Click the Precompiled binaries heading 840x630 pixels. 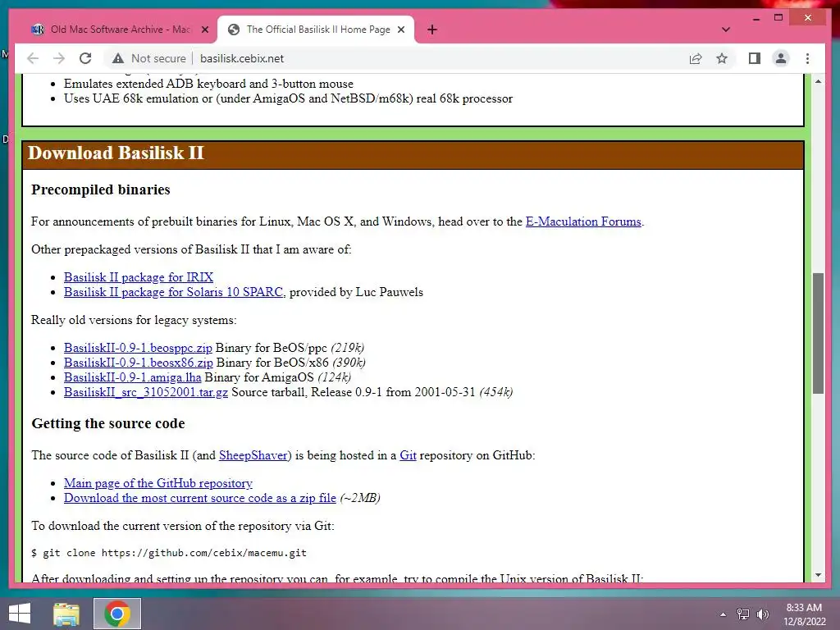coord(101,189)
